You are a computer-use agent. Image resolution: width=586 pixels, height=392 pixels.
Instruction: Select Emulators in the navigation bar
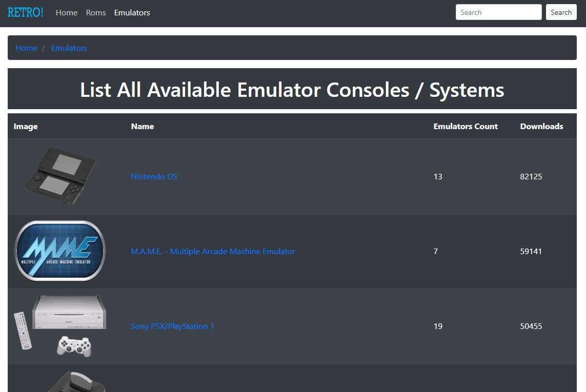tap(132, 12)
